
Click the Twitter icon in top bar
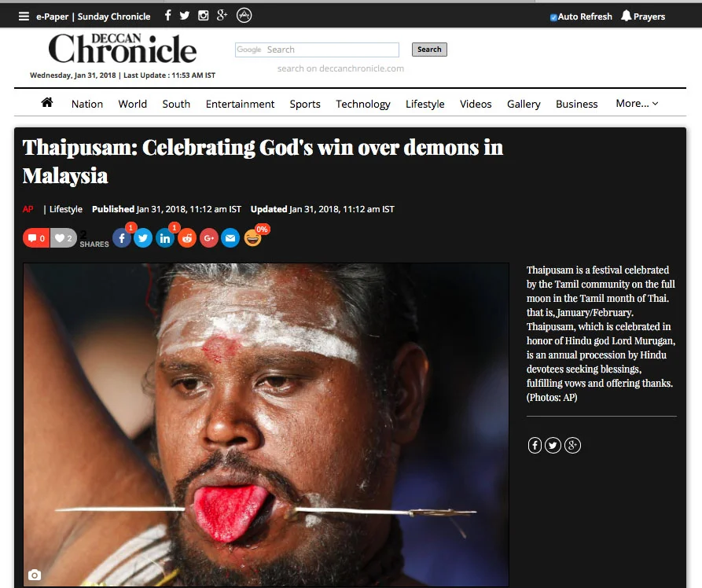pyautogui.click(x=185, y=16)
